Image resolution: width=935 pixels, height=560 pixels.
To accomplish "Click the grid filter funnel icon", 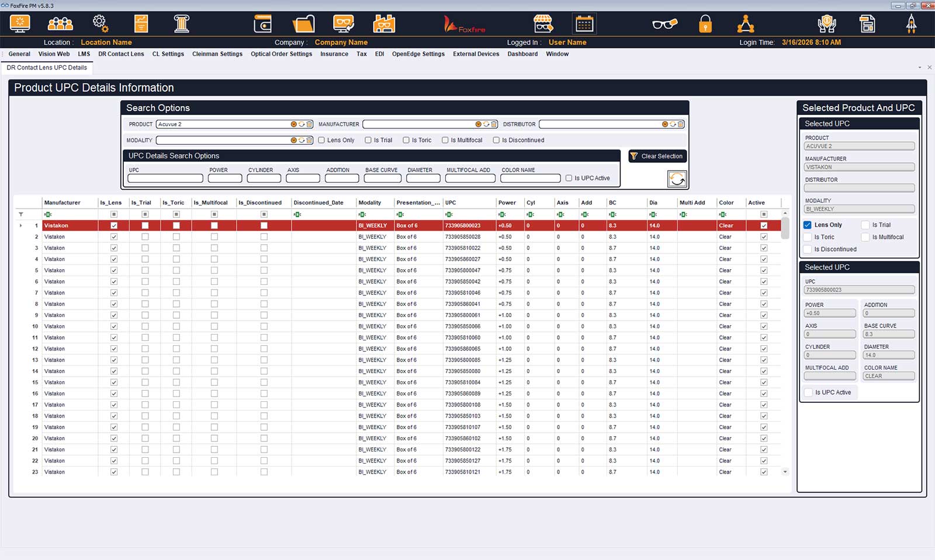I will [x=21, y=214].
